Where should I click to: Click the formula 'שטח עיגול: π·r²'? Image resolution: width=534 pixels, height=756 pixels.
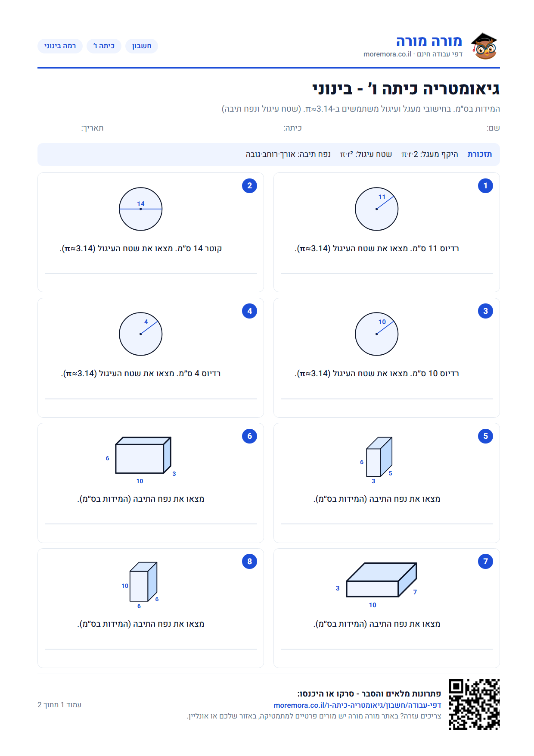click(x=366, y=154)
